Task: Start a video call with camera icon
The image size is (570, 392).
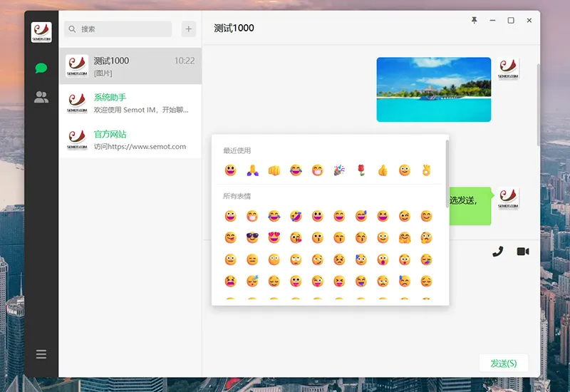Action: [523, 252]
